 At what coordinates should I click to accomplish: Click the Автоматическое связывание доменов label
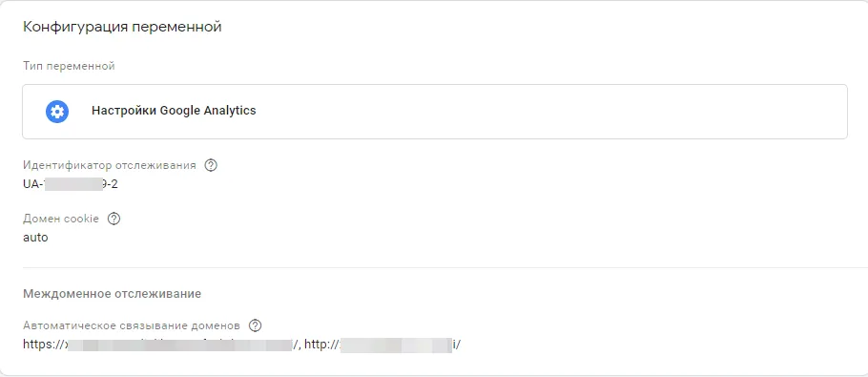(x=132, y=325)
